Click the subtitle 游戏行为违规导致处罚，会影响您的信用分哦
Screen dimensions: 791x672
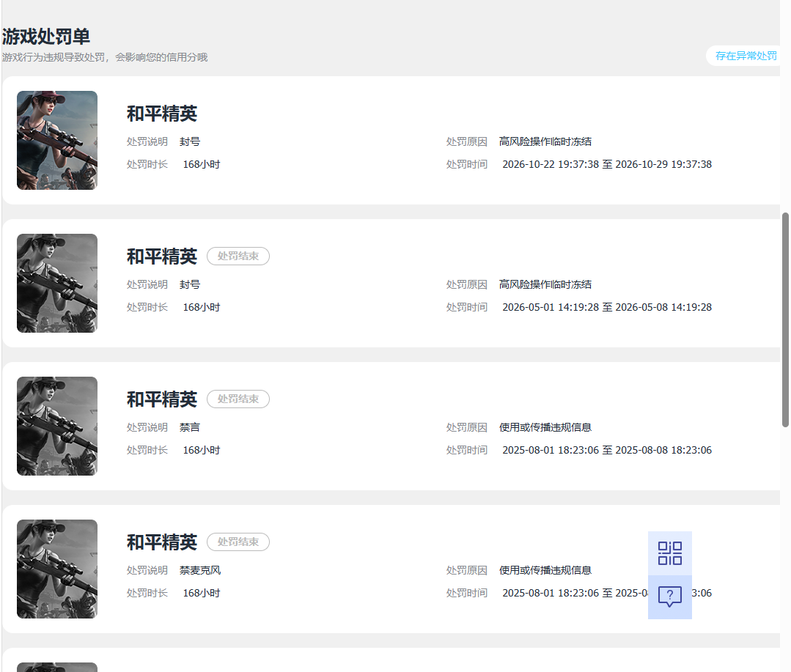click(x=105, y=57)
